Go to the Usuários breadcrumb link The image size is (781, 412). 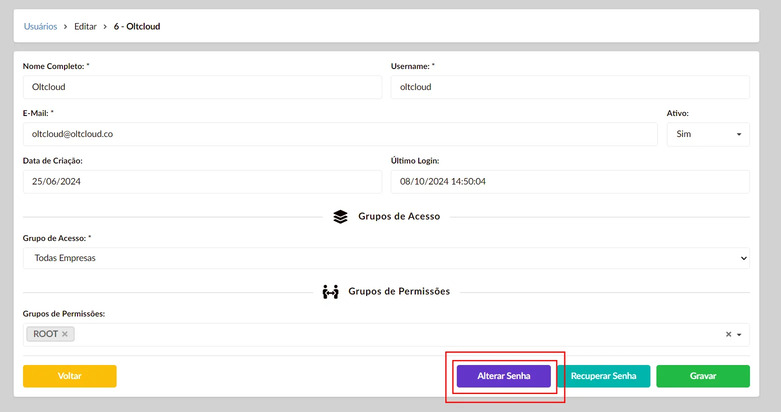click(x=41, y=26)
